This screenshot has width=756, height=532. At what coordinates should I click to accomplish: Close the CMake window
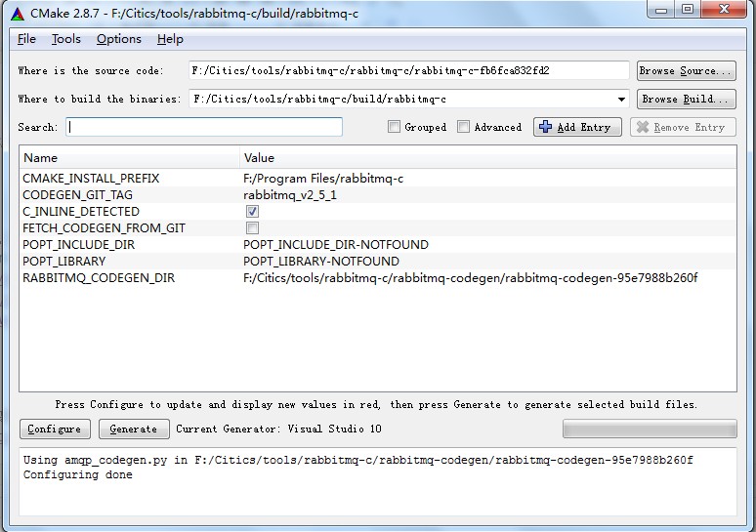click(x=724, y=10)
